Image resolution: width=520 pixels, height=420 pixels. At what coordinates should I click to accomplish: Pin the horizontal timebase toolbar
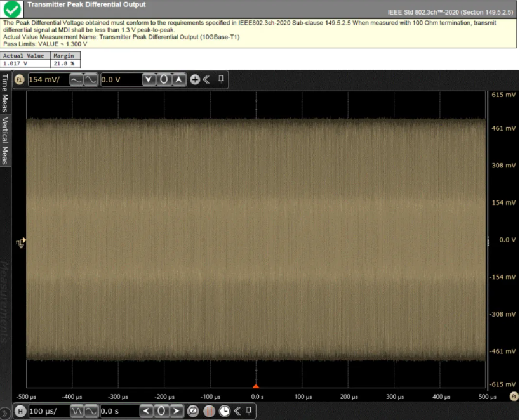tap(251, 410)
